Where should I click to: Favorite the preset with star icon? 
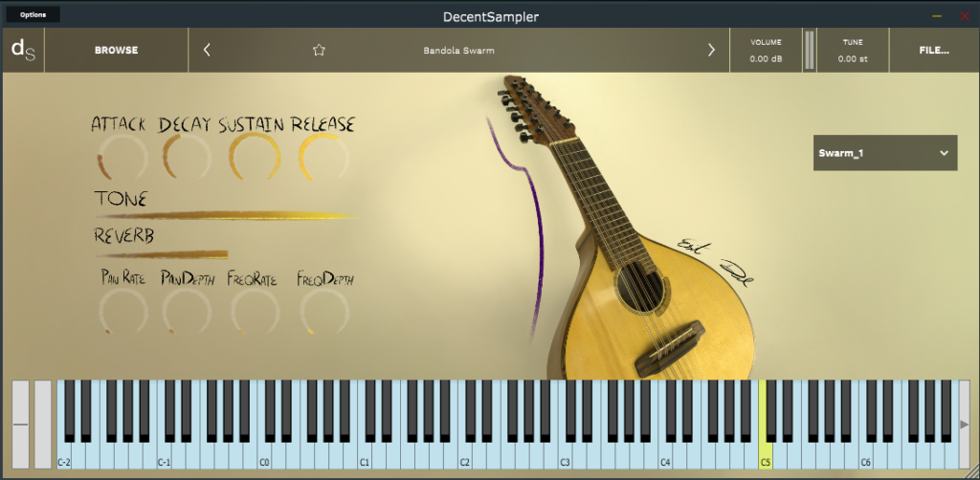click(x=319, y=50)
